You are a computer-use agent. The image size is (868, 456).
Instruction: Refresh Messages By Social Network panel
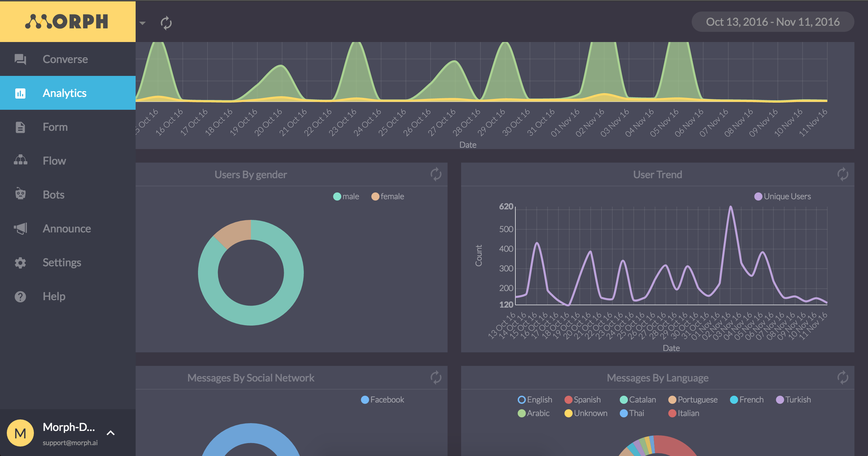[436, 378]
